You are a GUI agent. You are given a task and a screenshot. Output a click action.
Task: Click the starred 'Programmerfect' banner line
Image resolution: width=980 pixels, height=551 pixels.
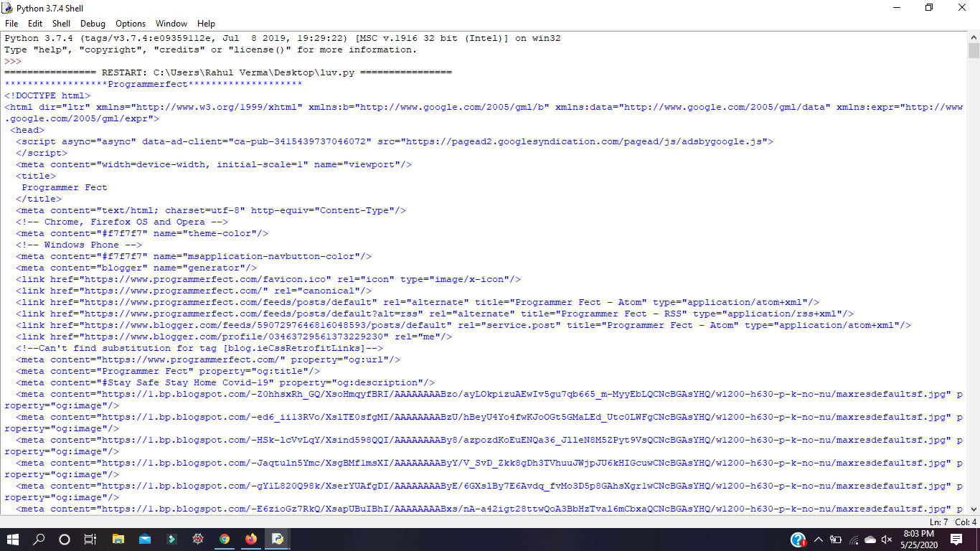coord(154,84)
